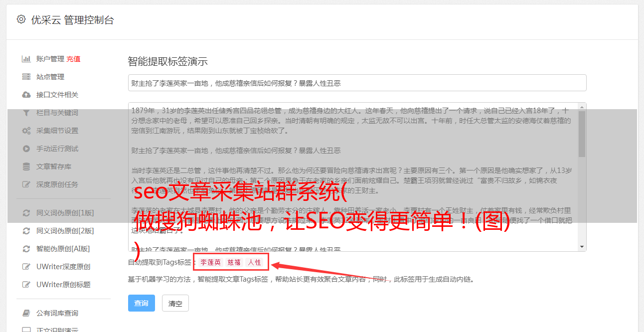Click the gear icon beside 优采云 管理控制台
The width and height of the screenshot is (644, 332).
pyautogui.click(x=21, y=19)
